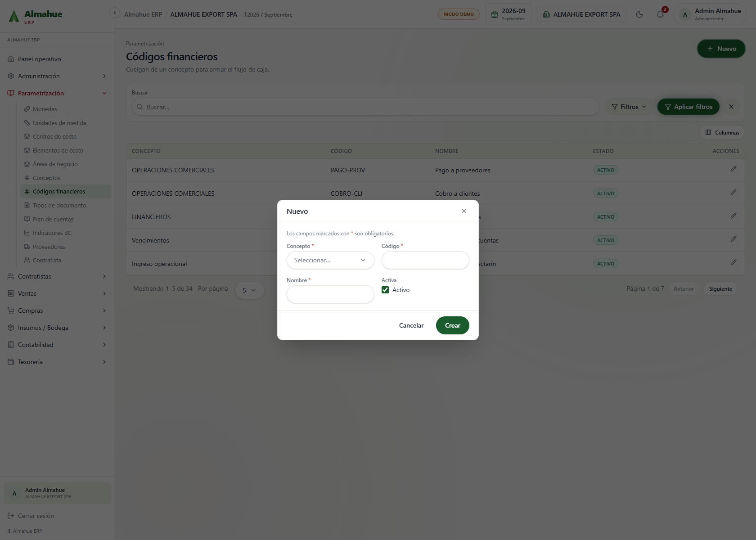The height and width of the screenshot is (540, 756).
Task: Click the Almahue ERP logo
Action: pyautogui.click(x=36, y=17)
